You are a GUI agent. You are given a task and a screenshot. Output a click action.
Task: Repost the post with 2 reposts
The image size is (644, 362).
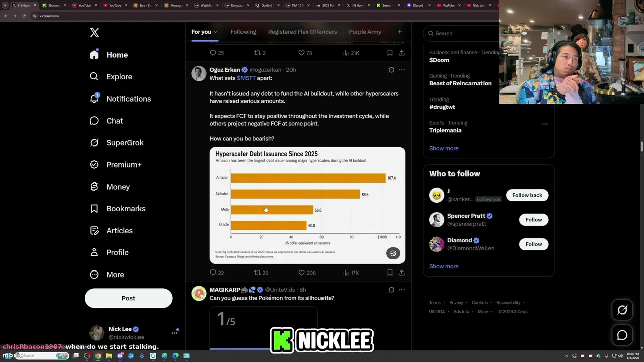[x=259, y=53]
